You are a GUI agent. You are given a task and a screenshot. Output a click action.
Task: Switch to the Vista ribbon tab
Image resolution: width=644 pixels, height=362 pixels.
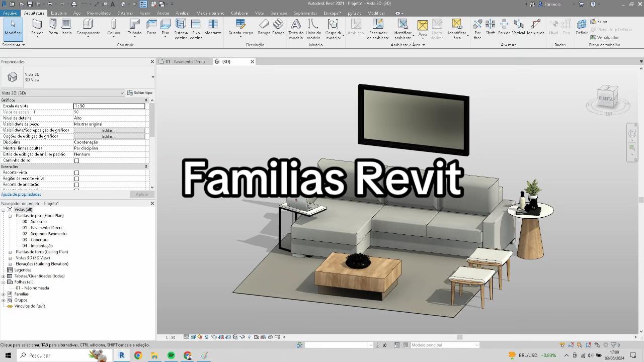[x=259, y=13]
